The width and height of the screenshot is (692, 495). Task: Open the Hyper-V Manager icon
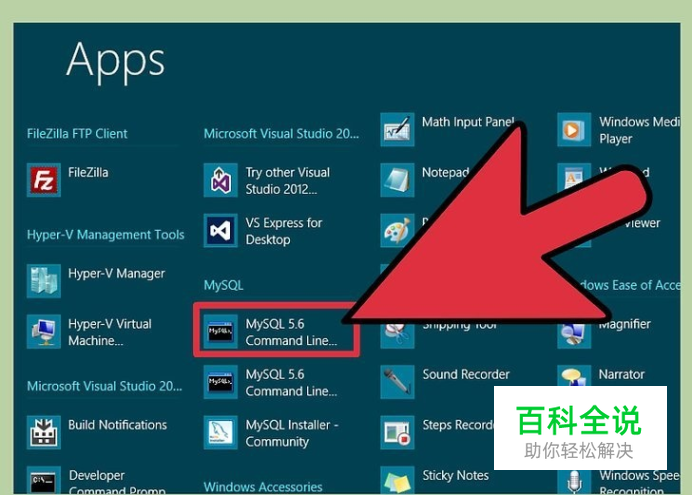tap(44, 281)
